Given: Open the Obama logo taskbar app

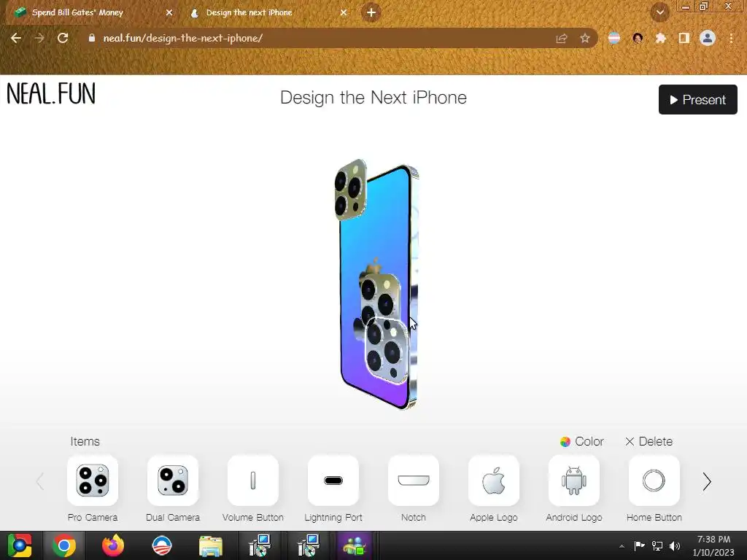Looking at the screenshot, I should (x=162, y=545).
